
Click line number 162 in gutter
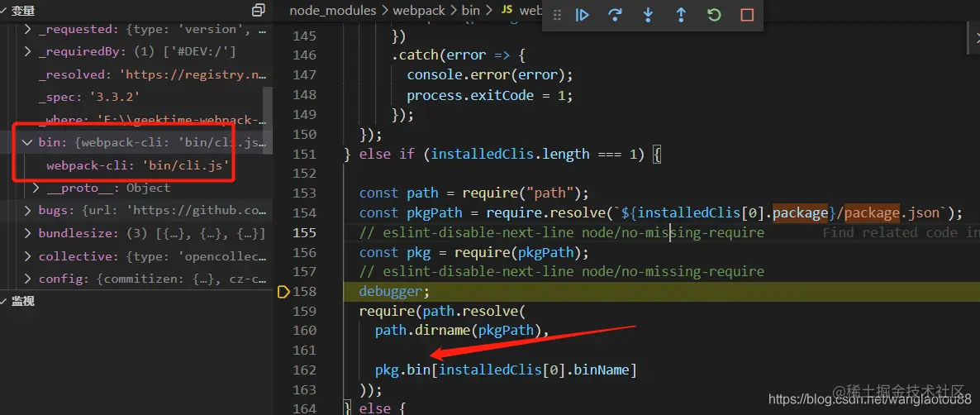tap(304, 370)
